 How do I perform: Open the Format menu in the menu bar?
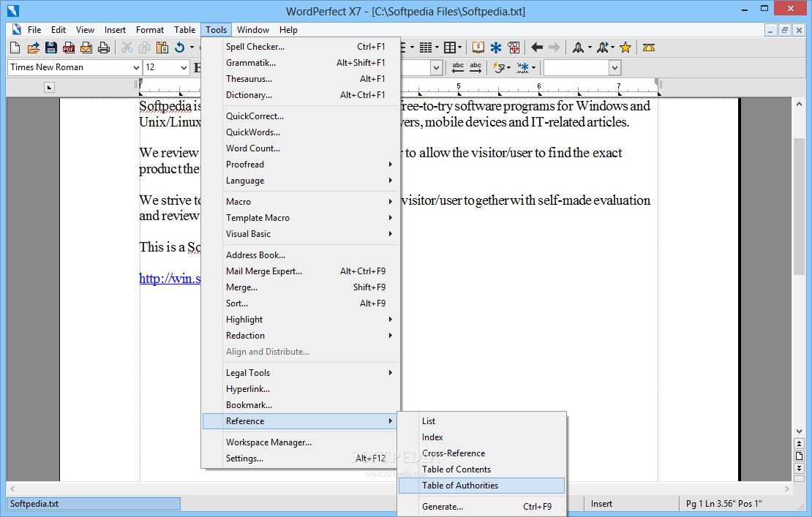(x=150, y=30)
